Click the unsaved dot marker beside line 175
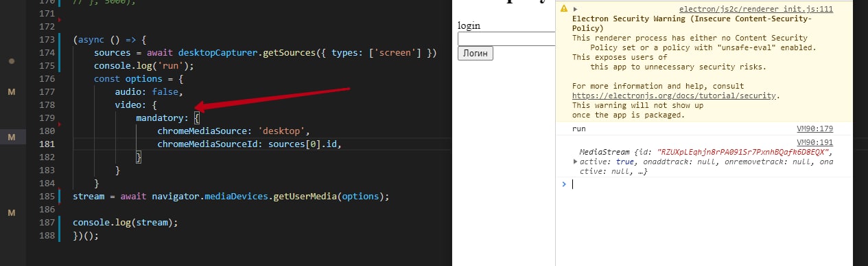This screenshot has width=868, height=266. 11,61
